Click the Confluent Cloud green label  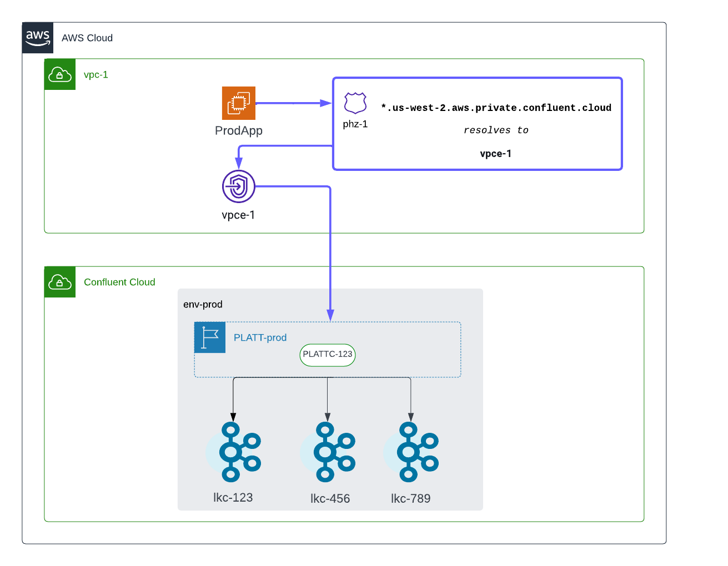click(x=119, y=282)
